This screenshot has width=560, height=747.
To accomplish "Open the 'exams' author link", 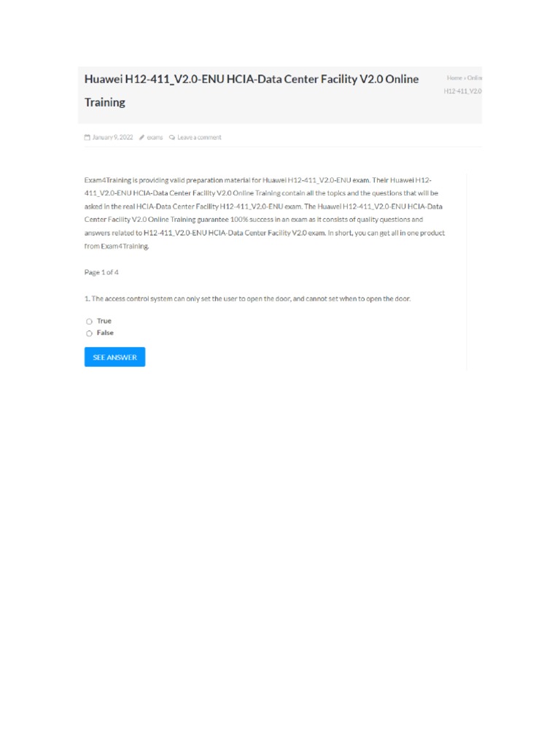I will point(155,137).
